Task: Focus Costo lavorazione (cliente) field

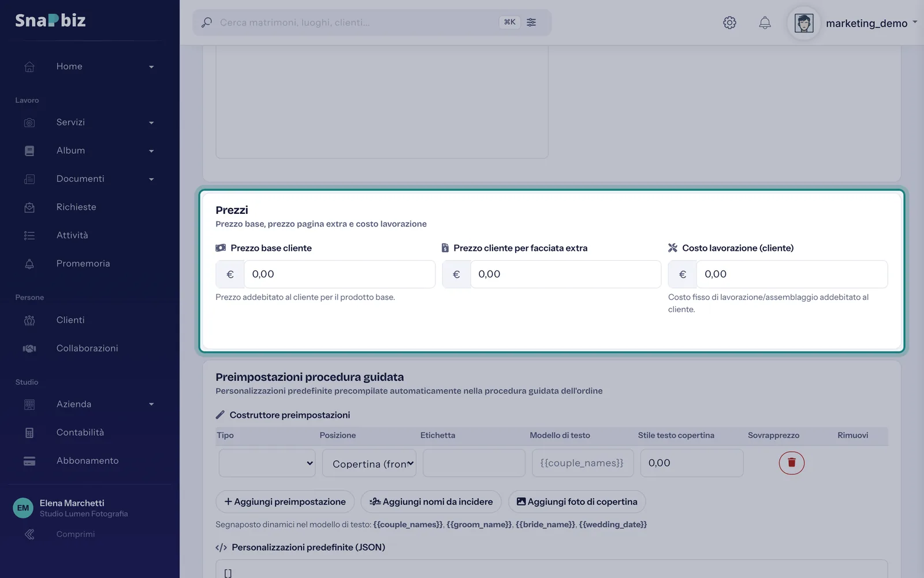Action: click(792, 274)
